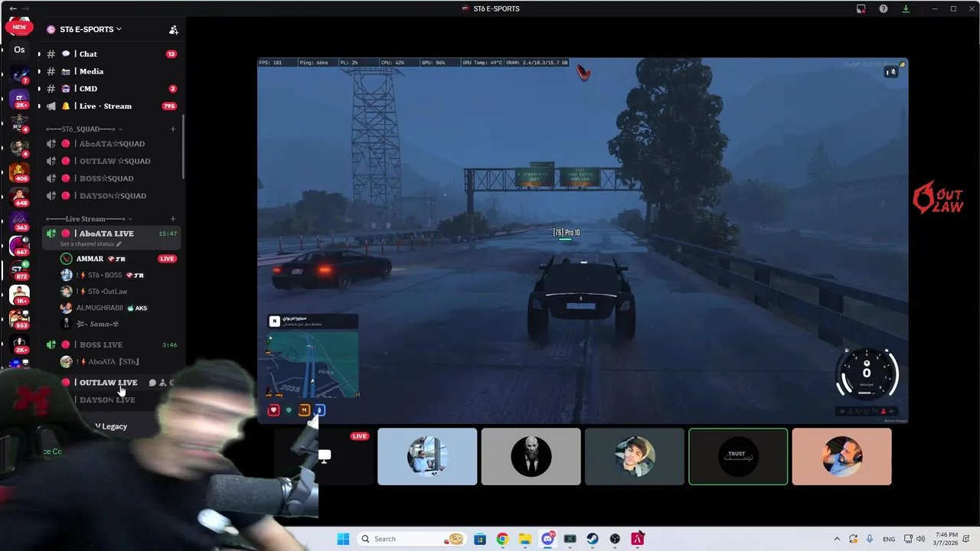Open the volume control in the system tray

920,539
